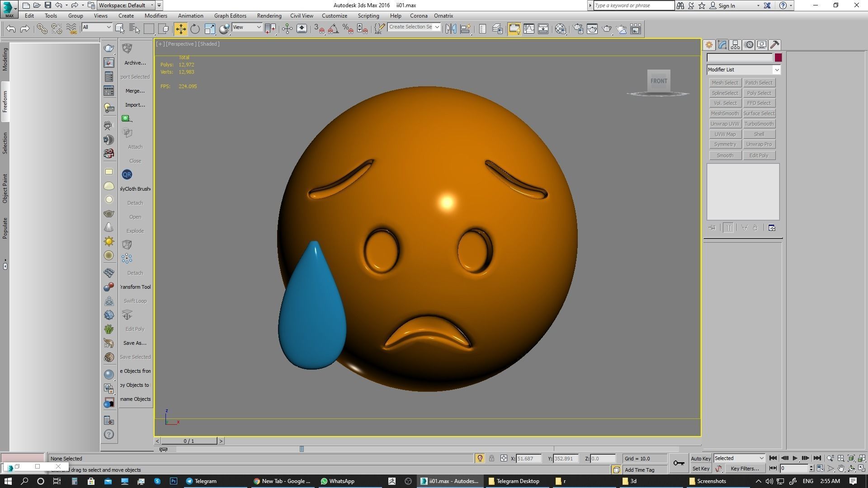Viewport: 868px width, 488px height.
Task: Open the Material Editor icon
Action: (561, 29)
